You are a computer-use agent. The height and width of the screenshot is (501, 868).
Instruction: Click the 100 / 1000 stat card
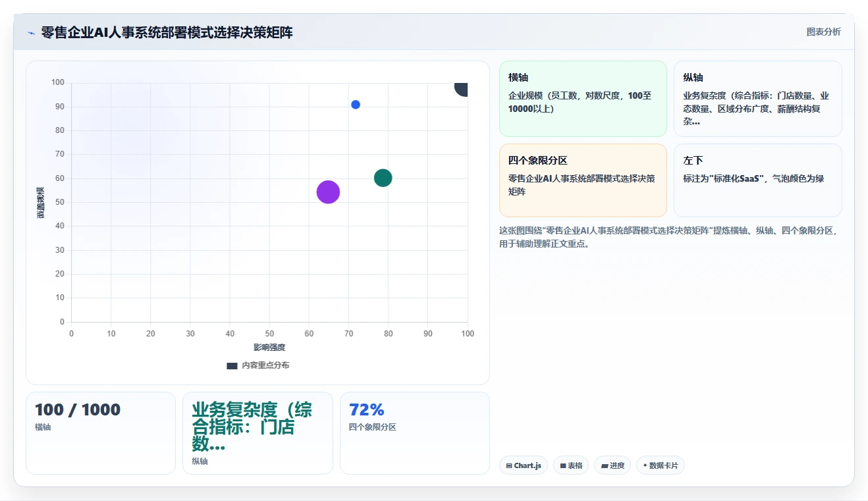[x=101, y=433]
